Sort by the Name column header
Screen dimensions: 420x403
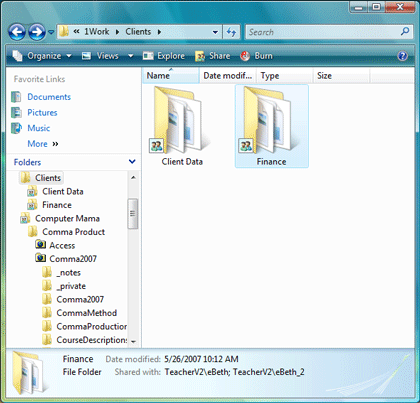pyautogui.click(x=171, y=76)
